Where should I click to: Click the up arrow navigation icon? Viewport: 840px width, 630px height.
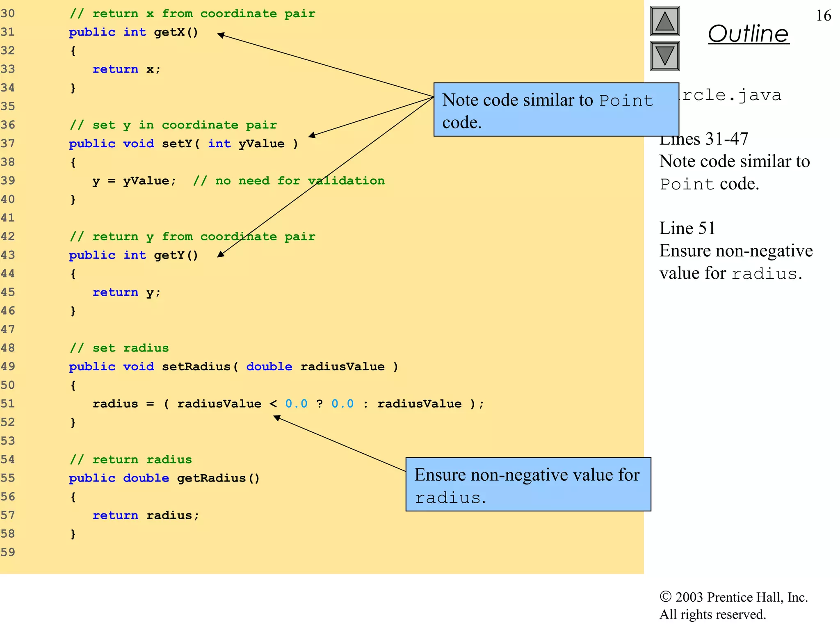(x=664, y=21)
